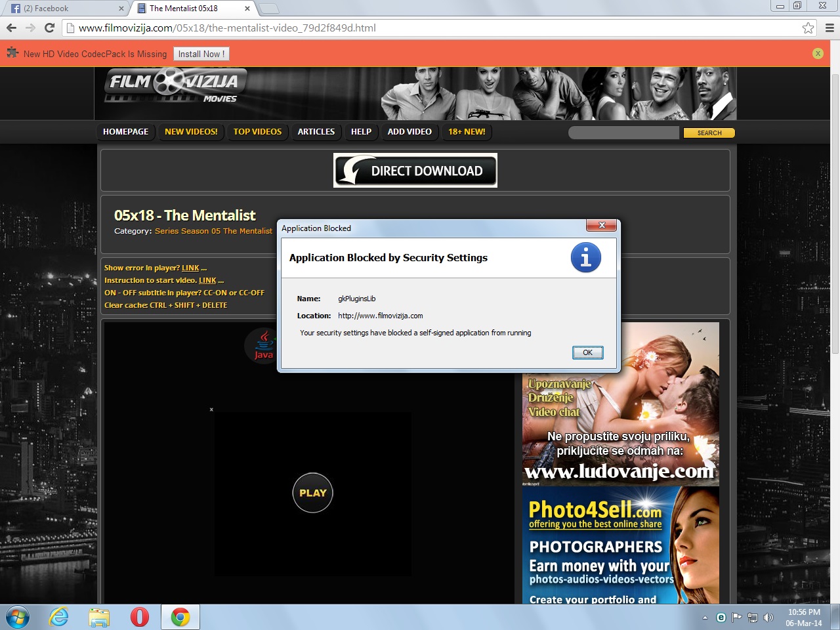
Task: Open Windows Explorer from the taskbar
Action: coord(99,617)
